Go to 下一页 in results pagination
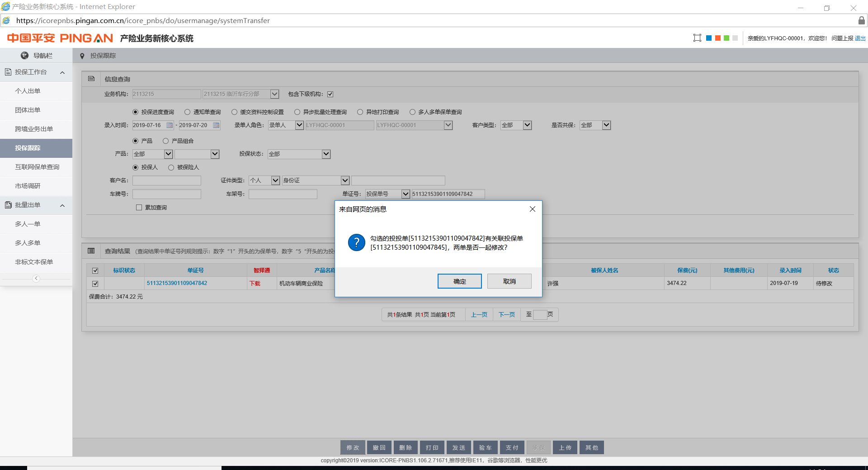The width and height of the screenshot is (868, 470). (x=507, y=315)
